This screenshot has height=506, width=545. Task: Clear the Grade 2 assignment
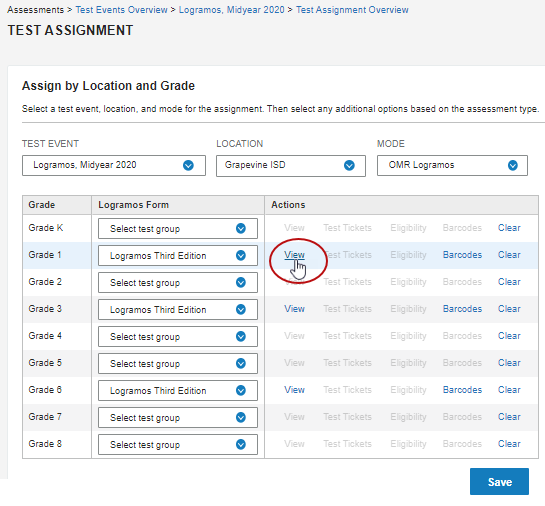[509, 281]
